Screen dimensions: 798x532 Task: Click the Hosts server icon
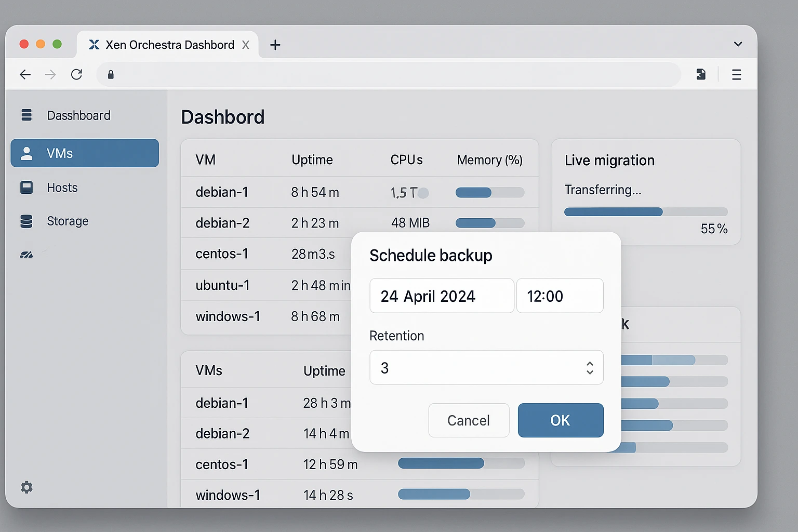coord(26,188)
